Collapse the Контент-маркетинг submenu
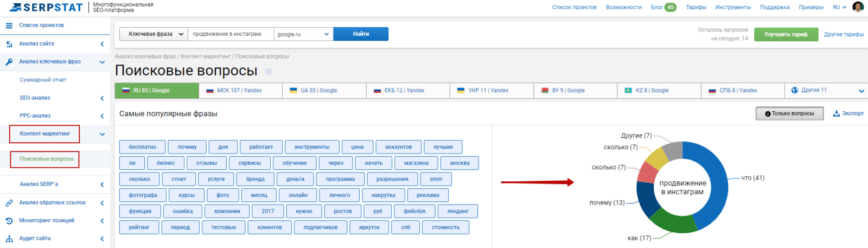Screen dimensions: 868x248 [102, 134]
